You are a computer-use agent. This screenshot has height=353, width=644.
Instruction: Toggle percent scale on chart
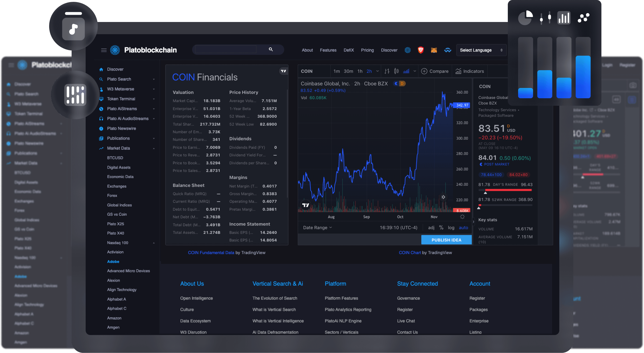coord(441,228)
